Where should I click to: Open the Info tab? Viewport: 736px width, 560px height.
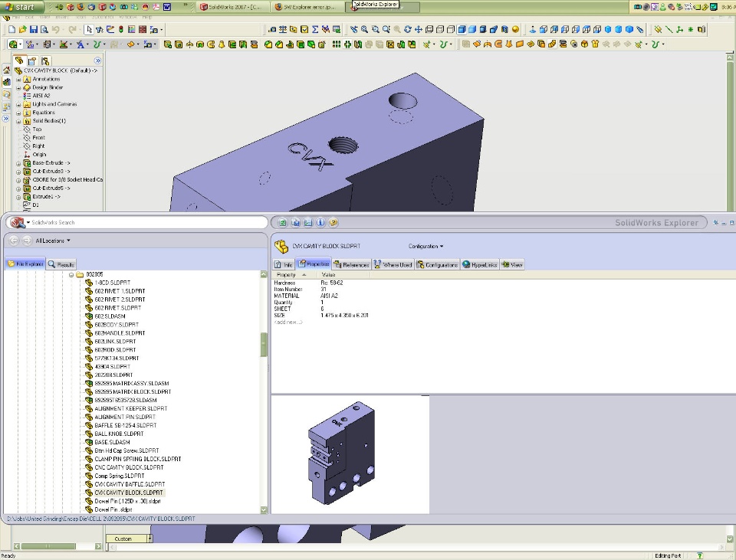tap(284, 265)
